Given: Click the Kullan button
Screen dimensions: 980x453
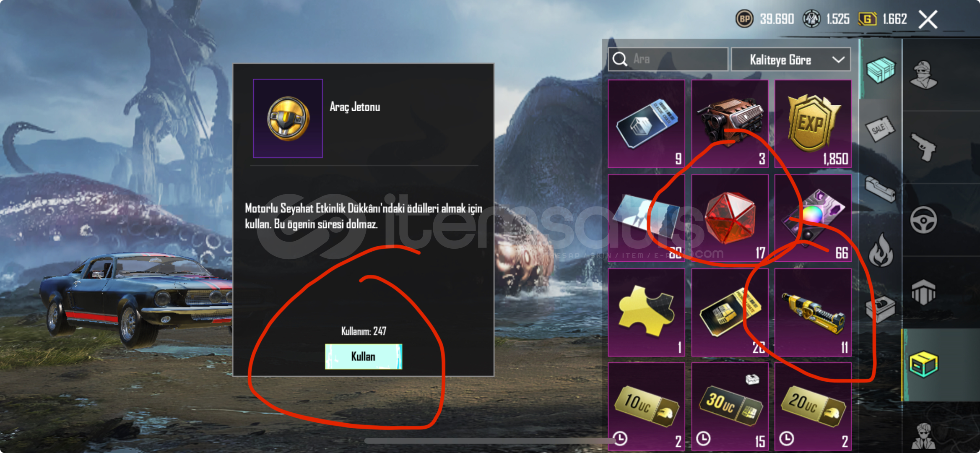Looking at the screenshot, I should point(364,357).
